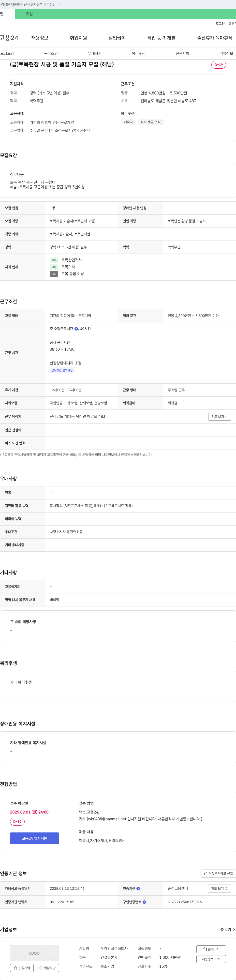Image resolution: width=236 pixels, height=980 pixels.
Task: Click the 1,000 백만원 revenue value
Action: pyautogui.click(x=170, y=958)
